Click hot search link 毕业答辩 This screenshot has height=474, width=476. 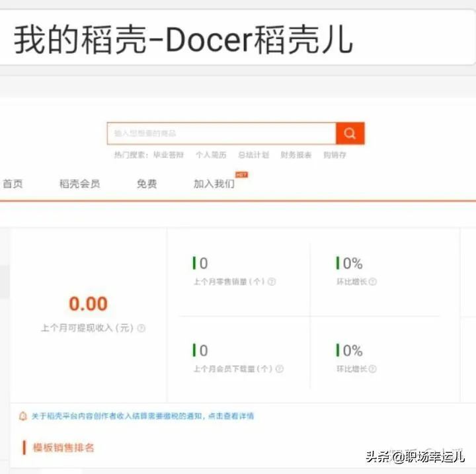click(x=169, y=155)
